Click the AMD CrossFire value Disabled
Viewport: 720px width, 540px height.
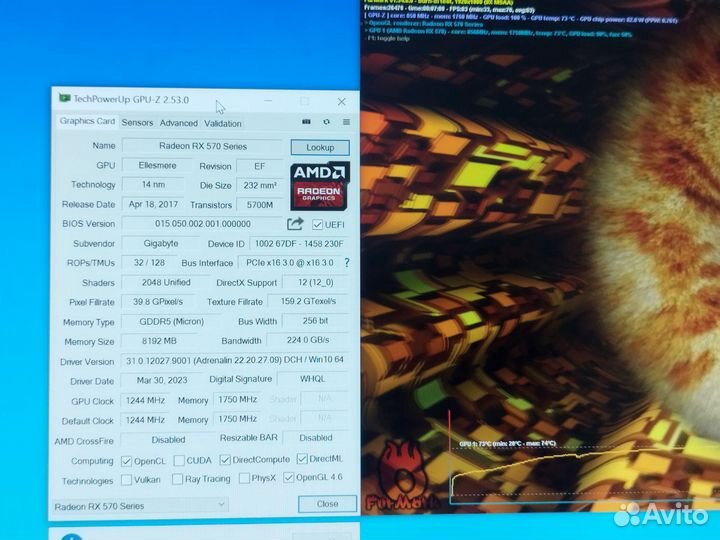click(168, 439)
